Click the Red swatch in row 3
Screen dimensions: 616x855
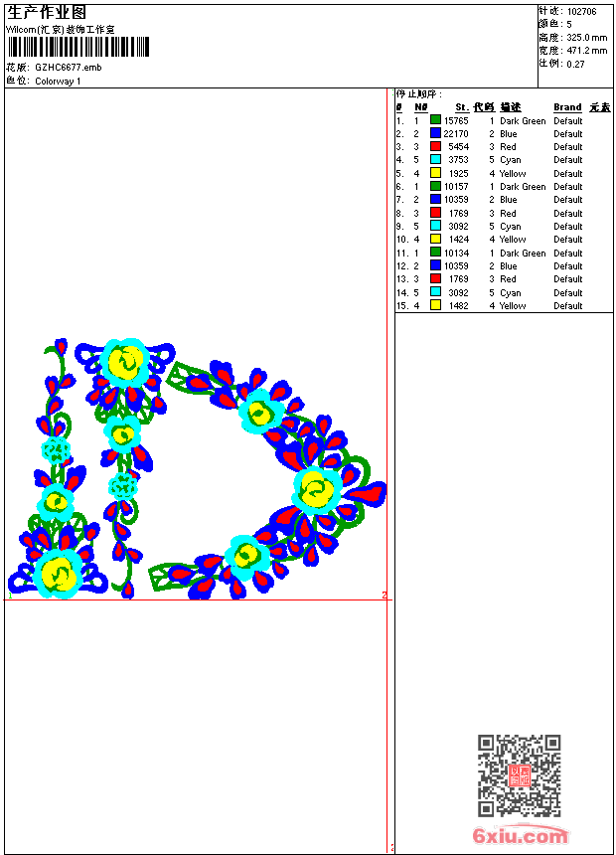pos(435,146)
